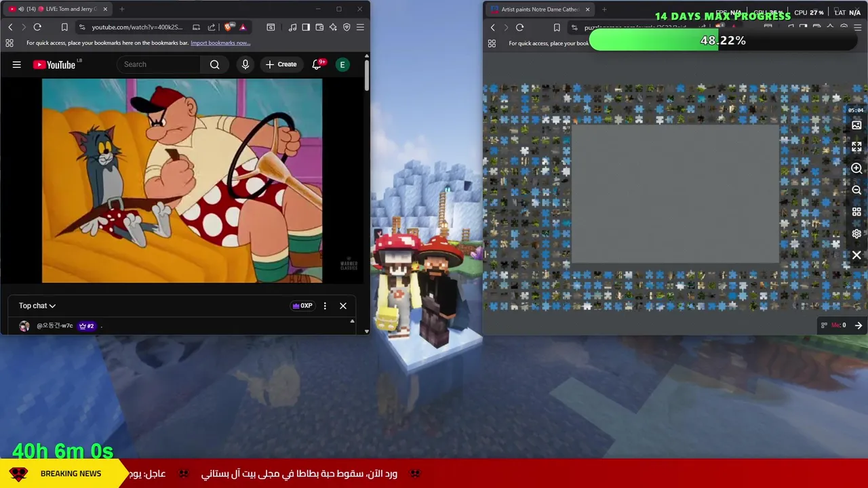Reload the puzzle page
This screenshot has width=868, height=488.
point(519,27)
